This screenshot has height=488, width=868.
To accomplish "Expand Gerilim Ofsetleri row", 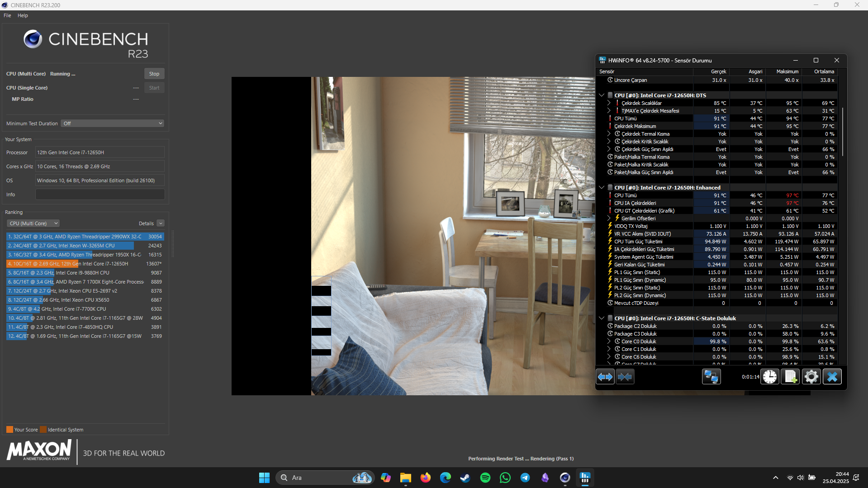I will 609,218.
